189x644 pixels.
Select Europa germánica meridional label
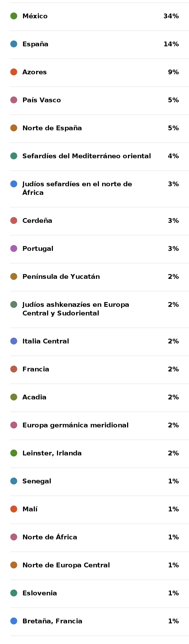[x=75, y=425]
